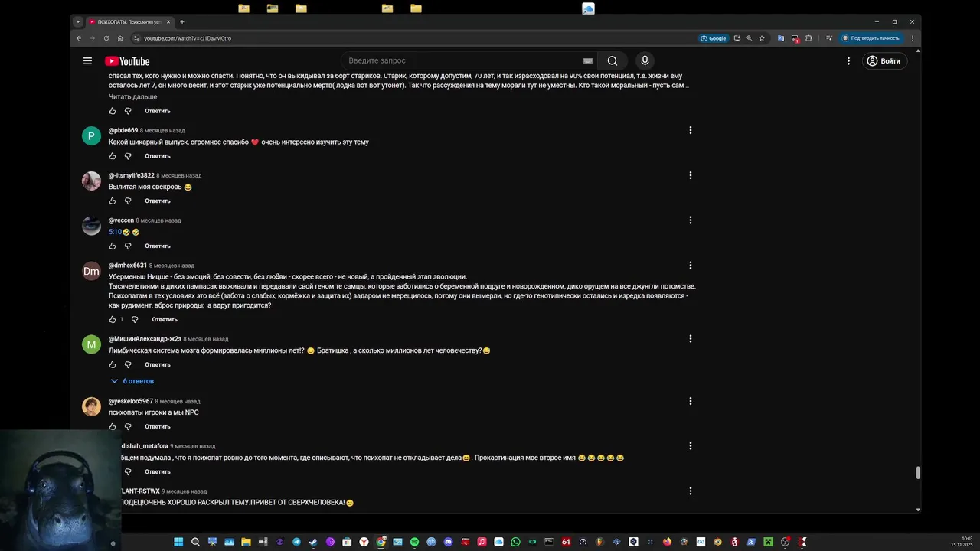Select the ПСИХОПАТЫ YouTube browser tab
This screenshot has width=980, height=551.
click(129, 22)
